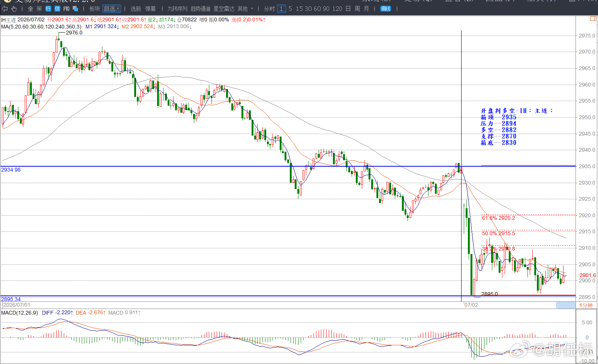
Task: Open the 1分钟 period selector
Action: (x=586, y=305)
